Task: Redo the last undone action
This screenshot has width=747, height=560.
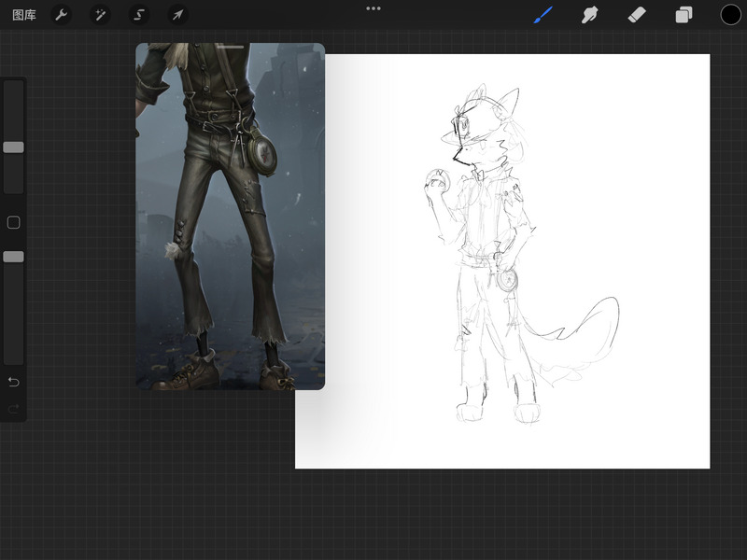Action: [13, 408]
